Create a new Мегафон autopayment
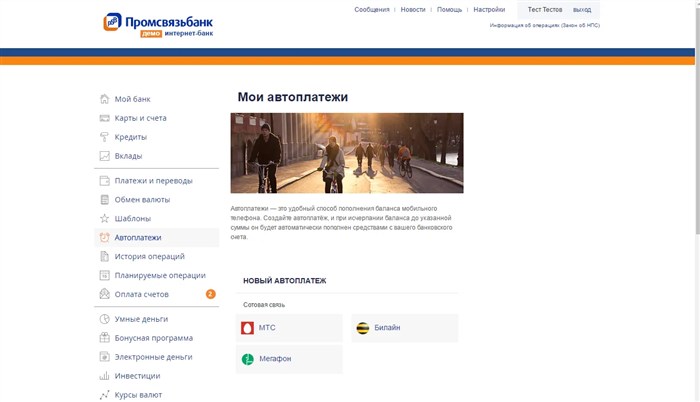This screenshot has width=700, height=402. [x=289, y=359]
